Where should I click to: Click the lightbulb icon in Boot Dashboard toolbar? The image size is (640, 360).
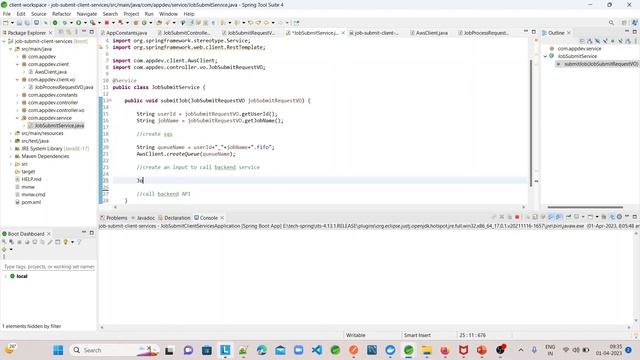(x=65, y=242)
